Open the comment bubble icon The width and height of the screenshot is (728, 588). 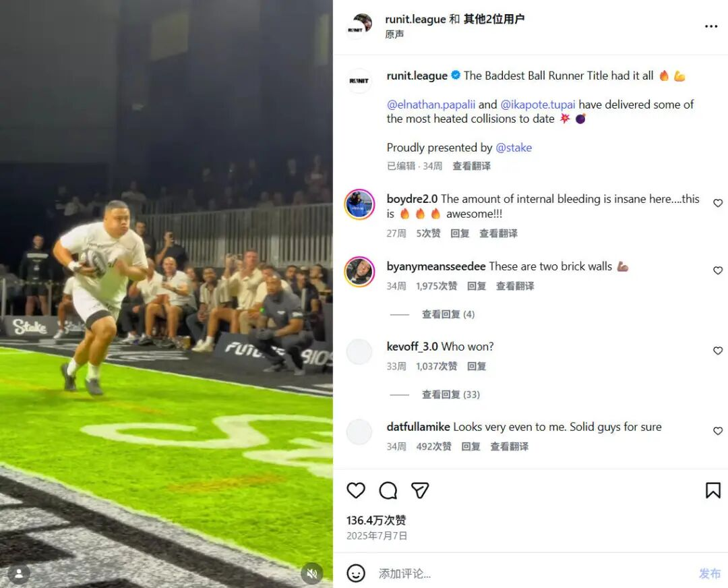coord(388,490)
